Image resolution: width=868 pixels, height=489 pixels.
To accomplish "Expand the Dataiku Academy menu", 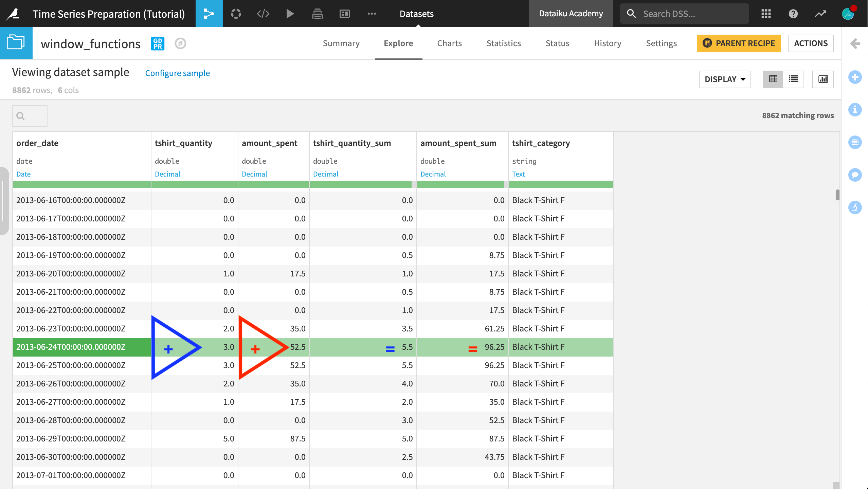I will click(571, 13).
